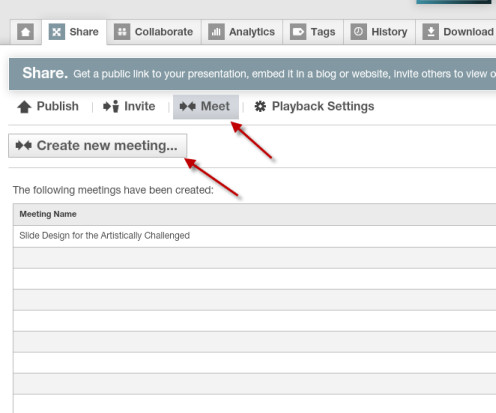Click the Playback Settings gear icon

click(260, 107)
